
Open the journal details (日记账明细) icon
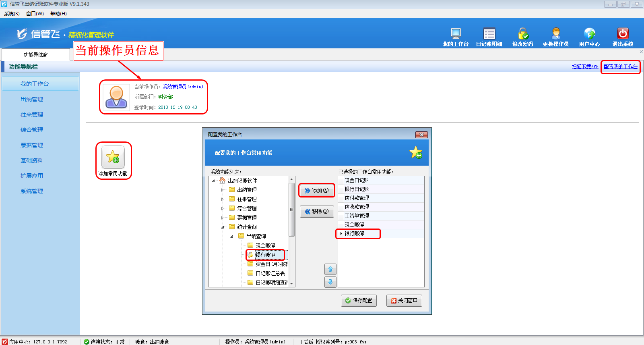(x=489, y=34)
